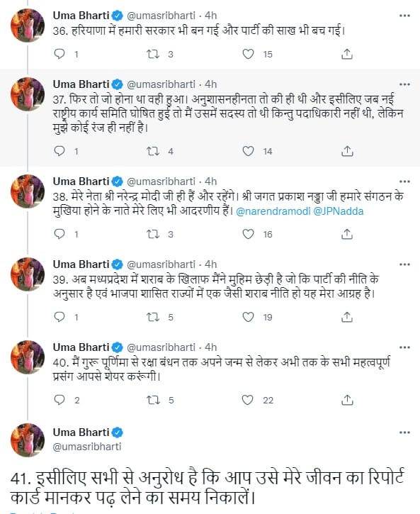Open Uma Bharti name on tweet 39
420x514 pixels.
tap(81, 264)
